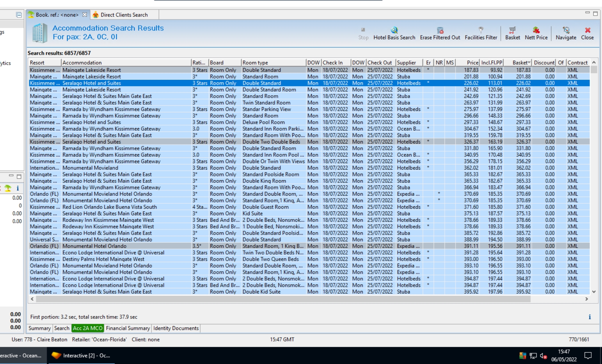The height and width of the screenshot is (364, 602).
Task: Open the Facilities Filter tool
Action: coord(481,33)
